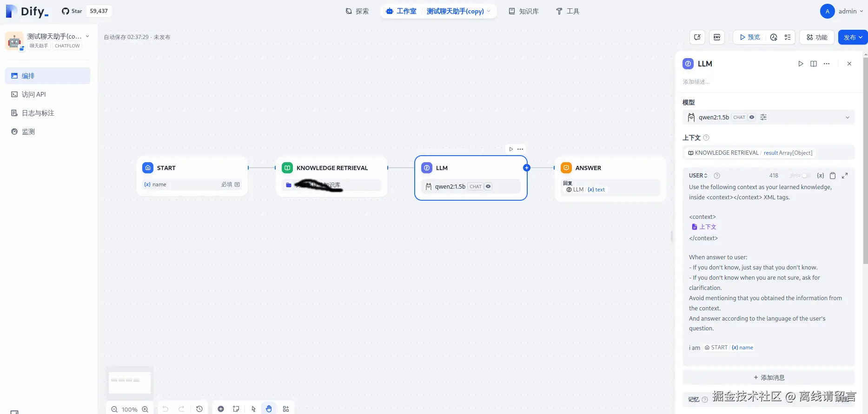Select the pointer mode tool
The width and height of the screenshot is (868, 414).
pyautogui.click(x=253, y=409)
